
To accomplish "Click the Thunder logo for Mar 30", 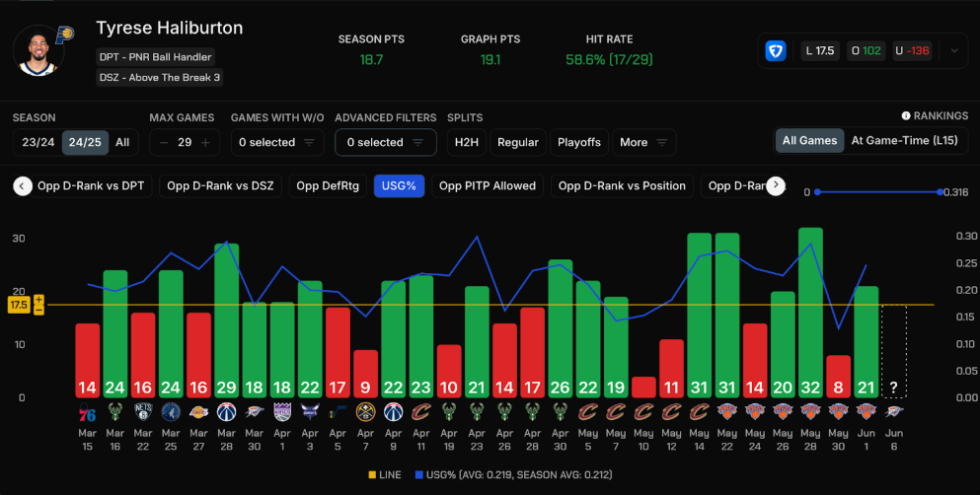I will coord(255,412).
